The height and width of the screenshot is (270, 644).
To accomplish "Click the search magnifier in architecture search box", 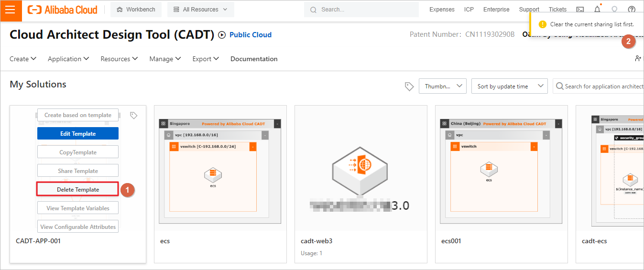I will (559, 86).
